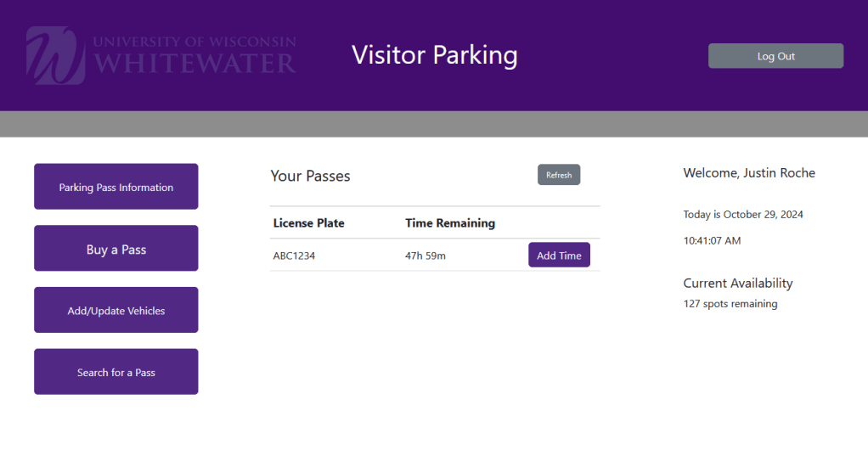
Task: Click the 10:41:07 AM clock display
Action: click(x=712, y=241)
